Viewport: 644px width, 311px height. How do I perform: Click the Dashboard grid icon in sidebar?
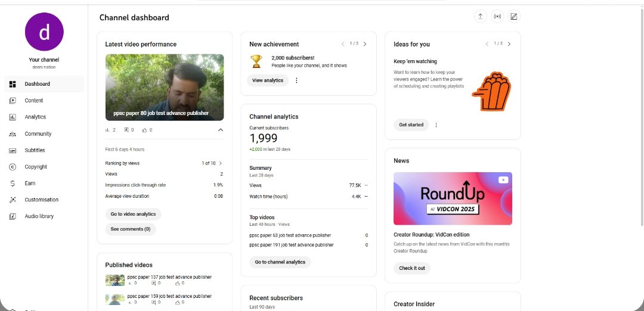pos(13,84)
